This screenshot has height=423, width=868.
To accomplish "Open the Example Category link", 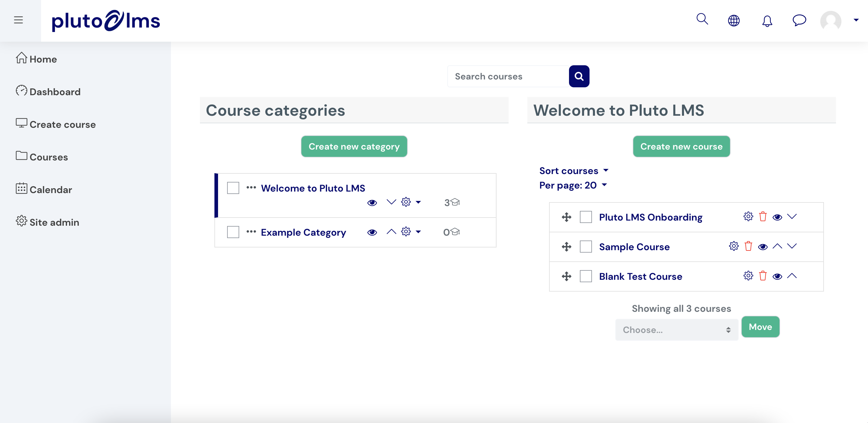I will pyautogui.click(x=304, y=232).
